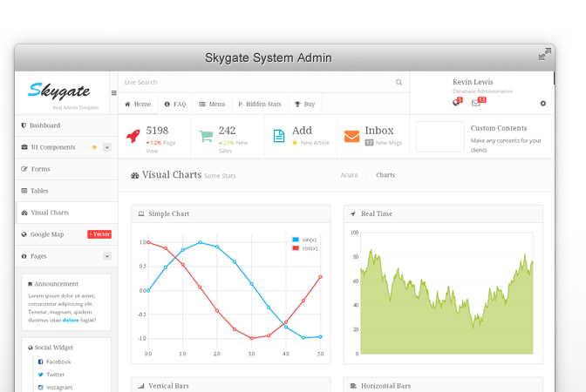Viewport: 586px width, 392px height.
Task: Click the Instagram icon in Social Widget
Action: pyautogui.click(x=41, y=388)
